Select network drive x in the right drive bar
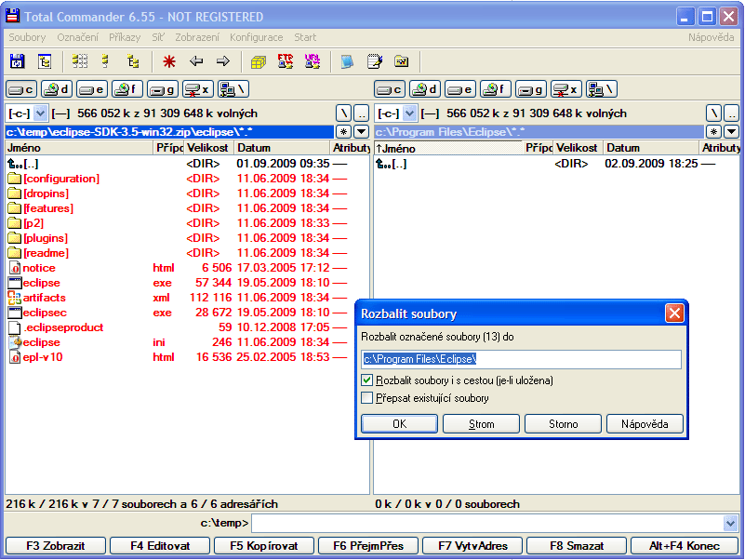The width and height of the screenshot is (745, 560). pos(565,89)
